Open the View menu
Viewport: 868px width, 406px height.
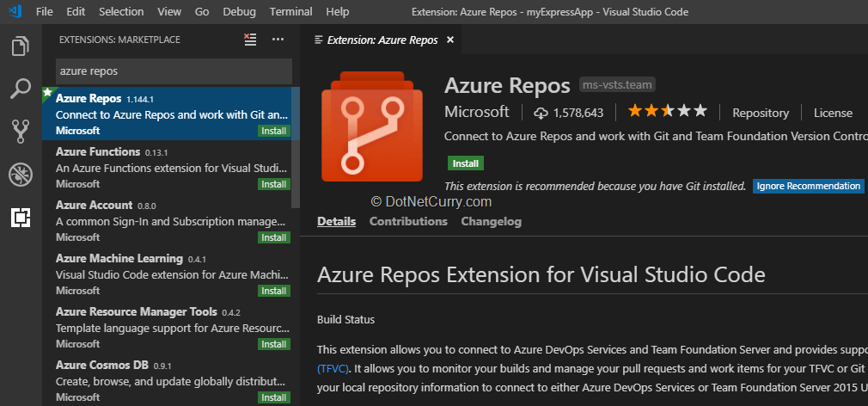[168, 12]
